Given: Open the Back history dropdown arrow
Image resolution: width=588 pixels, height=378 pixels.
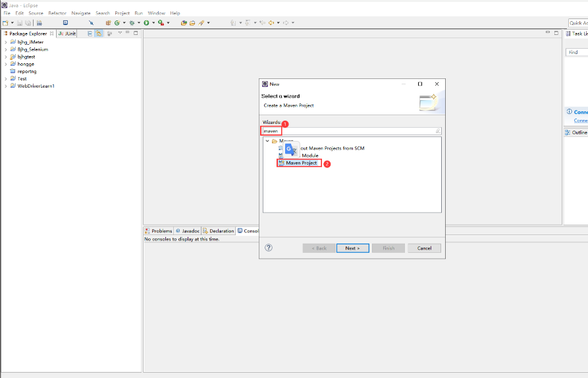Looking at the screenshot, I should click(279, 23).
